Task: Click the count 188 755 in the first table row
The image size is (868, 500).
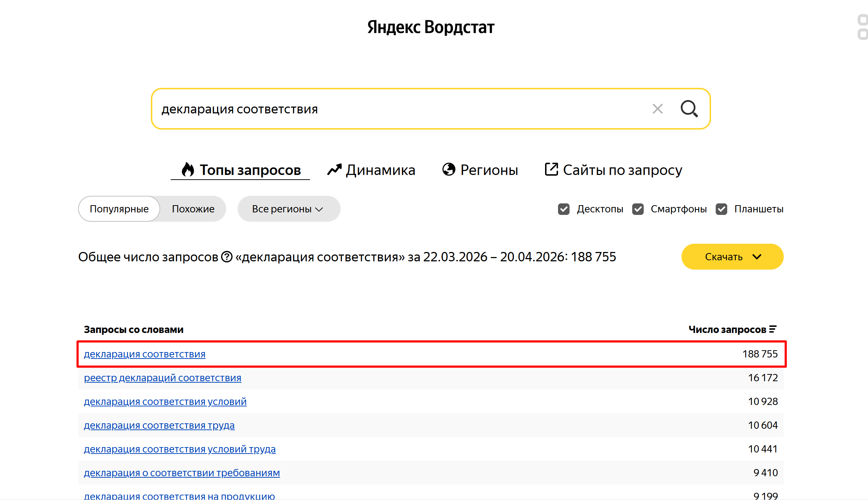Action: point(760,354)
